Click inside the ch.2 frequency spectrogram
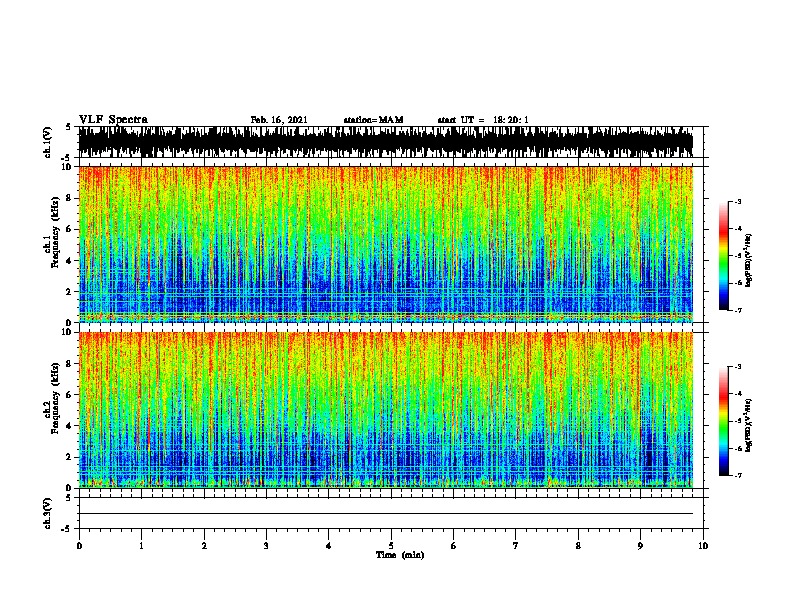 click(x=386, y=410)
